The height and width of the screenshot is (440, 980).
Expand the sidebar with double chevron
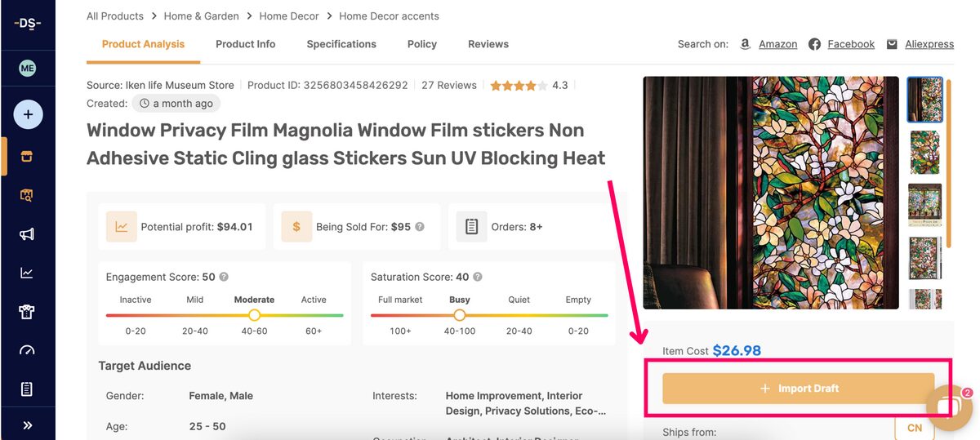(x=27, y=425)
